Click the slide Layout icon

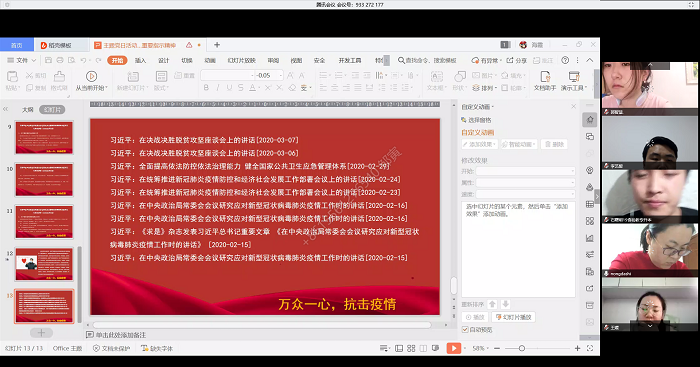point(161,76)
